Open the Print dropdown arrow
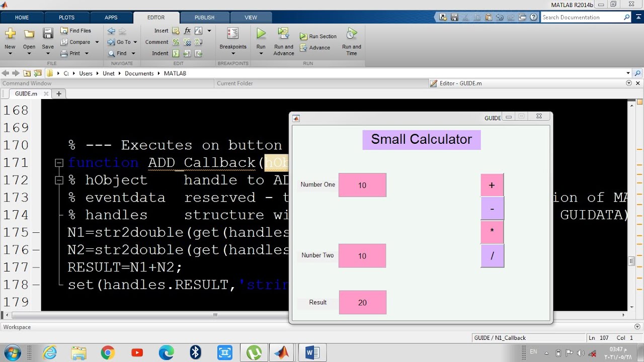 (87, 53)
